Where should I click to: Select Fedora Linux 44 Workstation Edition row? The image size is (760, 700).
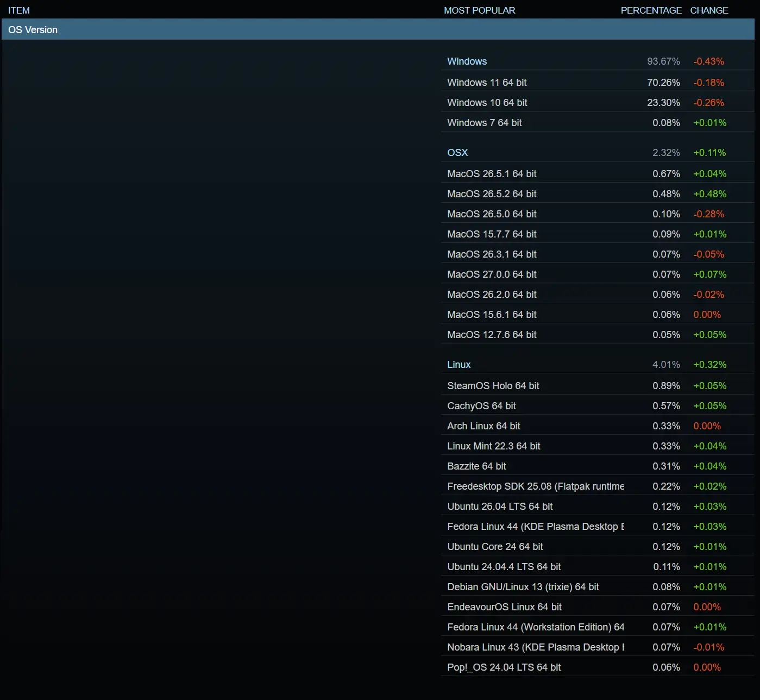(598, 627)
